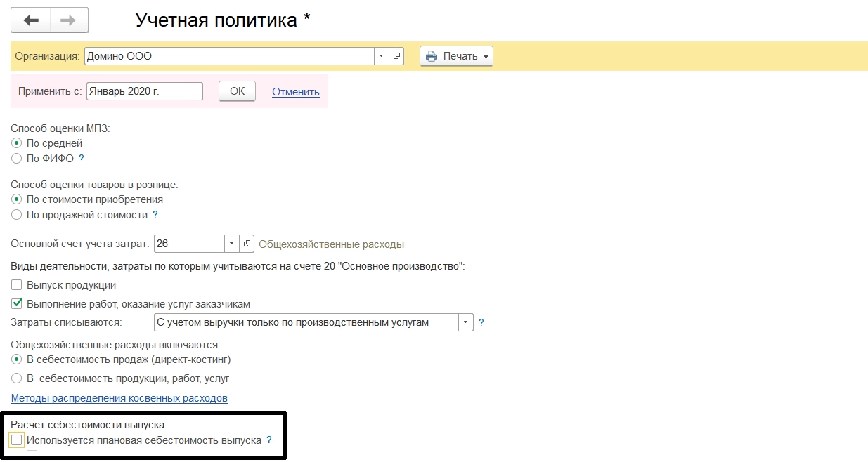Click the help icon next to По продажной стоимости
868x462 pixels.
[155, 215]
